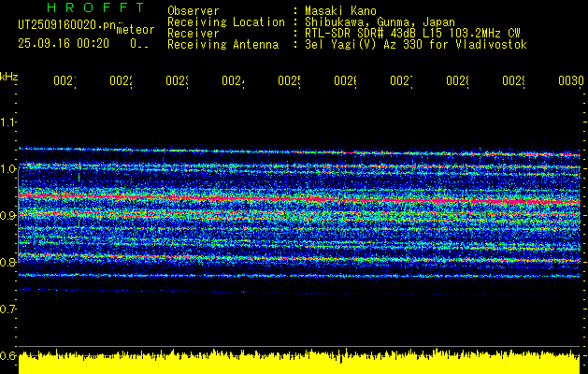Click the 0027 time marker

pos(402,80)
